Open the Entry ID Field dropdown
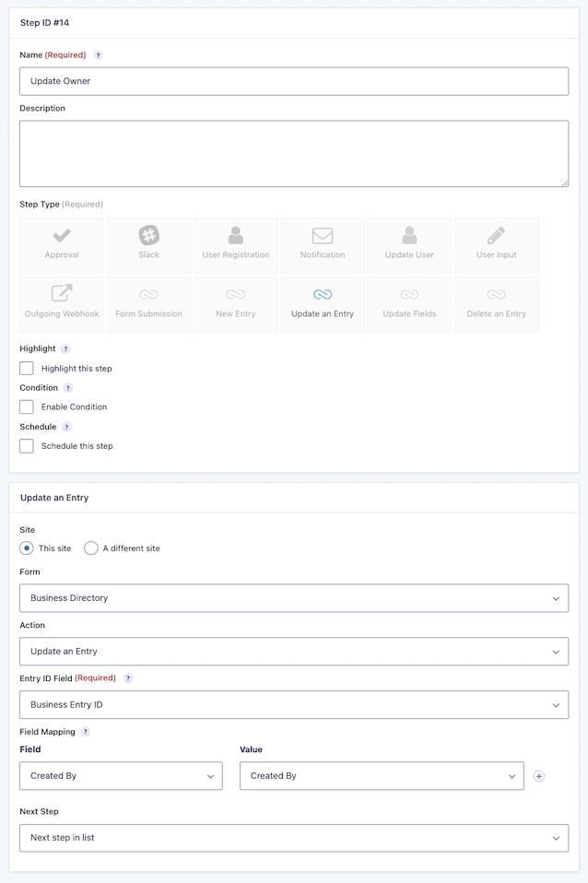The width and height of the screenshot is (588, 883). 293,705
